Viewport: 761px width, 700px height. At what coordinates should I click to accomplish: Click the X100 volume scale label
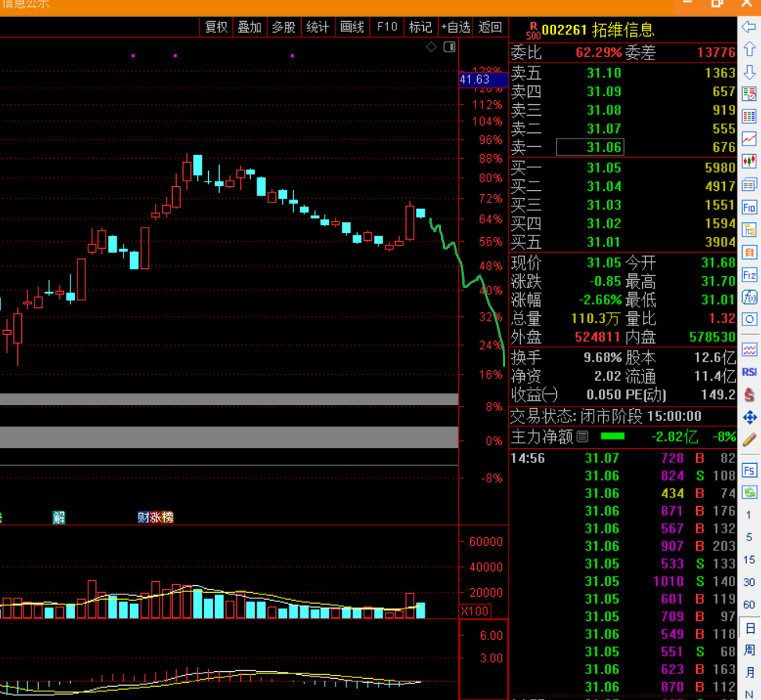click(475, 611)
